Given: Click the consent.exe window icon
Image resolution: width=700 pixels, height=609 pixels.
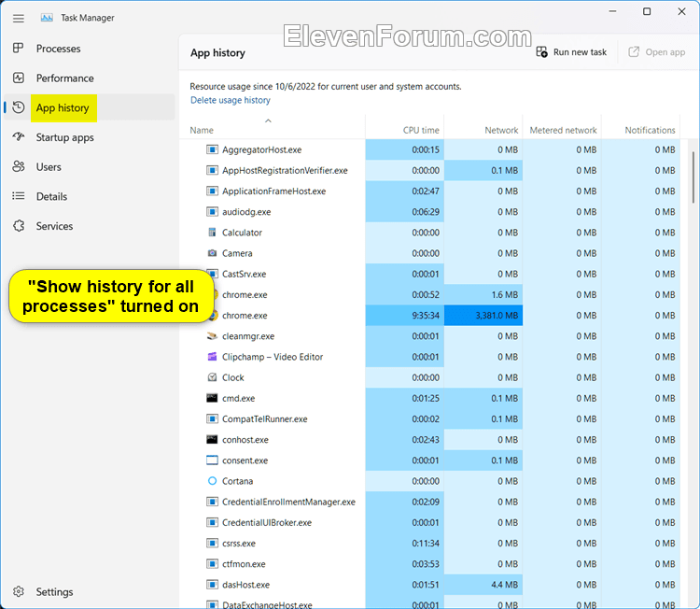Looking at the screenshot, I should click(x=212, y=460).
